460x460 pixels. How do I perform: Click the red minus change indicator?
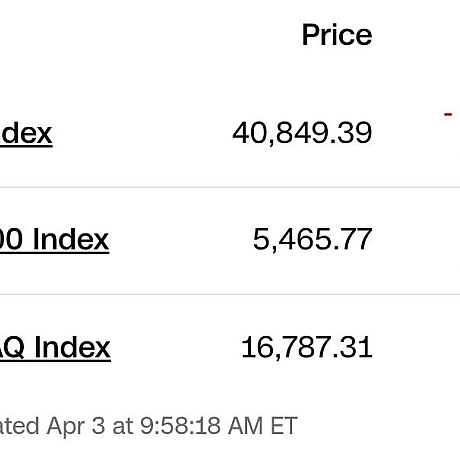tap(448, 114)
